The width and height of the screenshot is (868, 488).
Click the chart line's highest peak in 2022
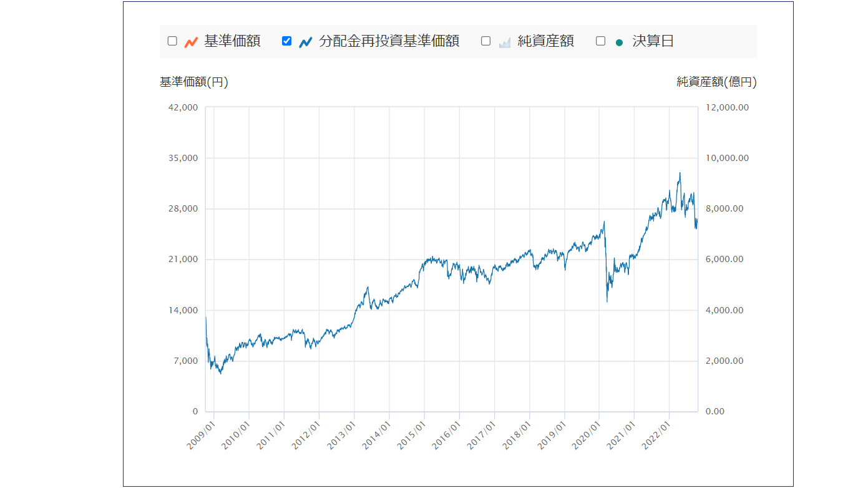(x=680, y=173)
